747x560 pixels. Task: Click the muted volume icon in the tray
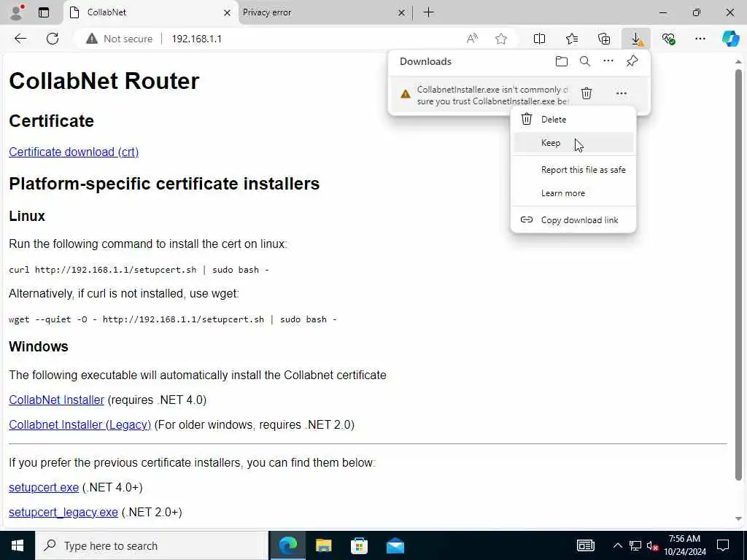point(652,545)
